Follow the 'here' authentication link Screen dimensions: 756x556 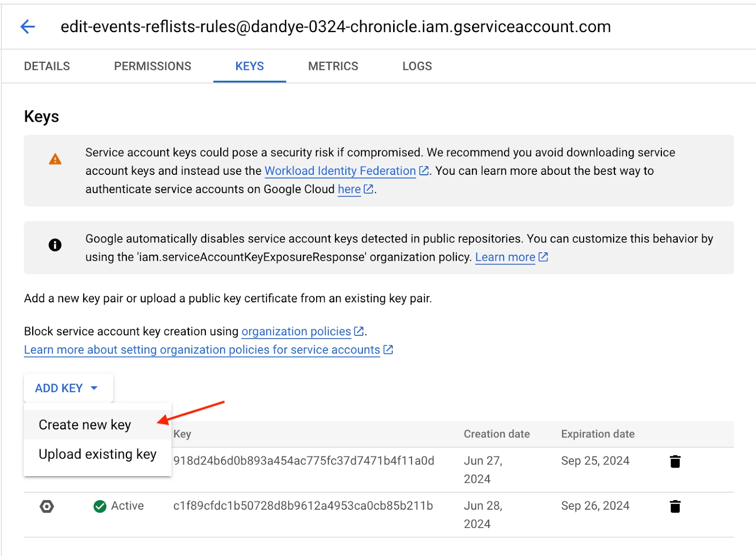point(349,189)
